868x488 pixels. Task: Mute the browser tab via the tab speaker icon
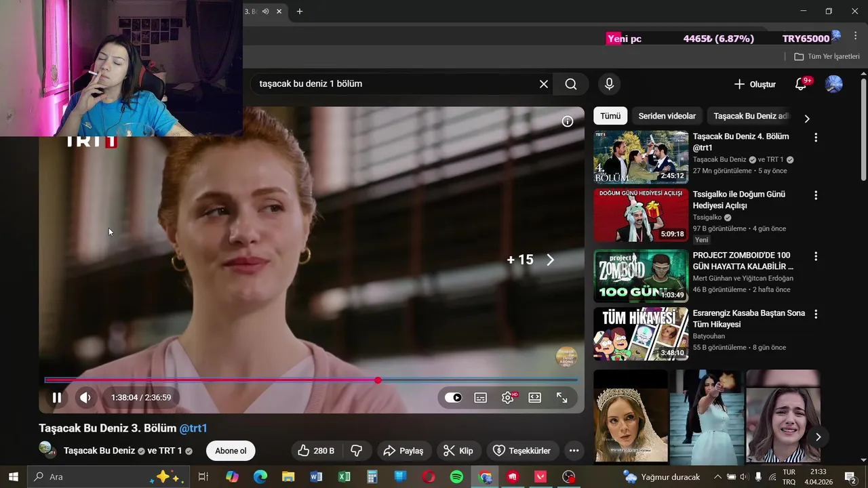(265, 12)
